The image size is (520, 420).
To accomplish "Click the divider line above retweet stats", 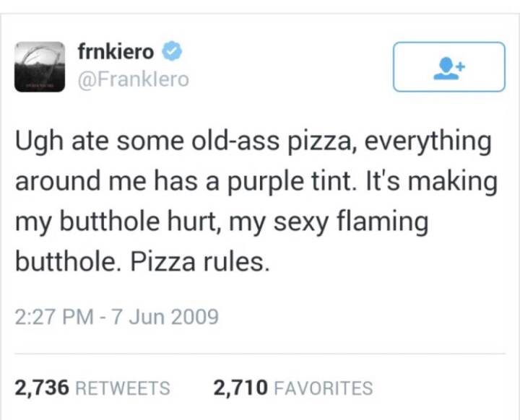I will click(x=260, y=354).
